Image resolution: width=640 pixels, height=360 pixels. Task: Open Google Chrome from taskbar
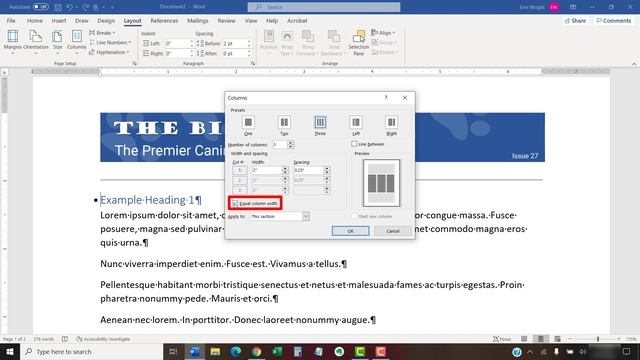point(256,351)
